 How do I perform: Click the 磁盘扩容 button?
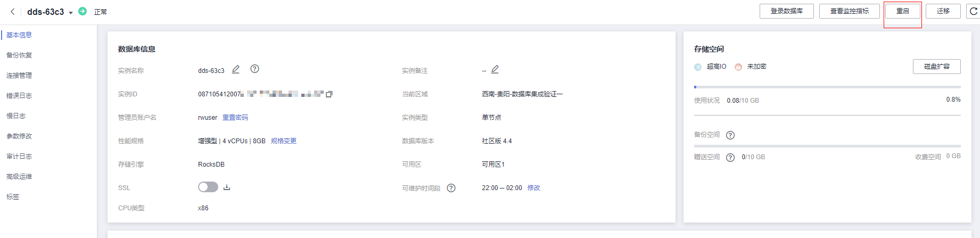(937, 67)
